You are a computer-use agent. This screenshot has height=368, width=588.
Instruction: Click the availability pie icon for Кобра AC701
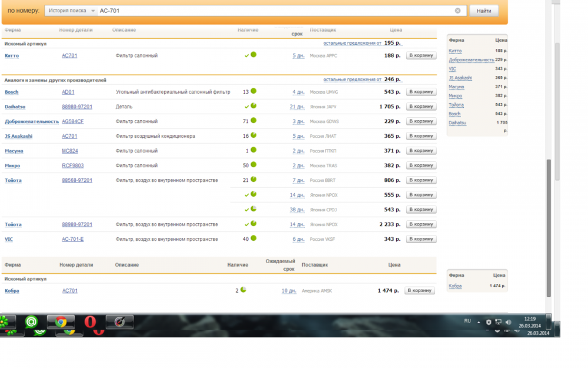pos(243,290)
